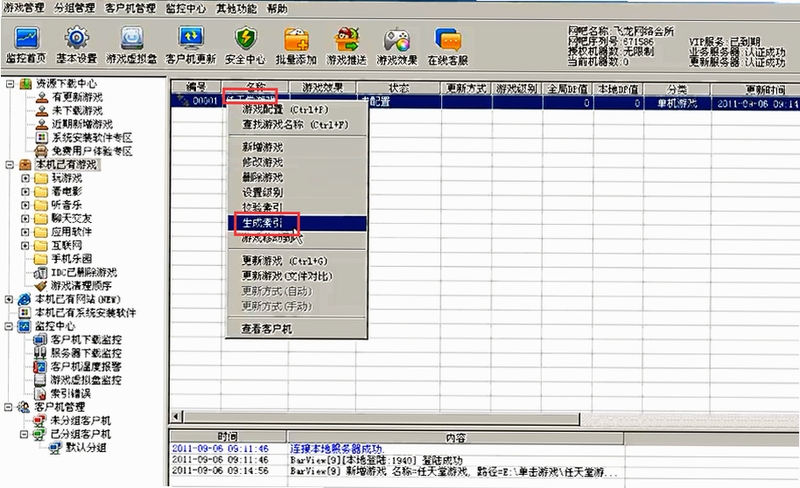Choose 游戏配置 (Ctrl+P) in context menu

(x=297, y=110)
